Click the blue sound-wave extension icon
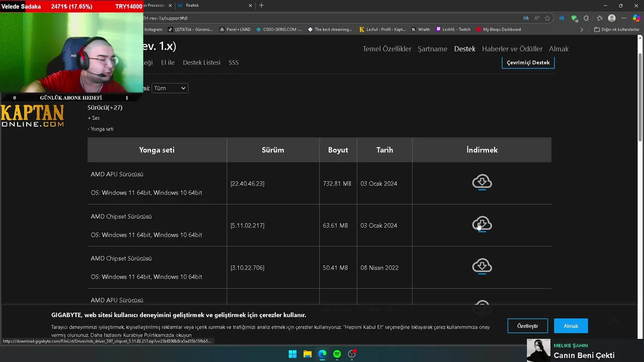This screenshot has width=644, height=362. (561, 18)
